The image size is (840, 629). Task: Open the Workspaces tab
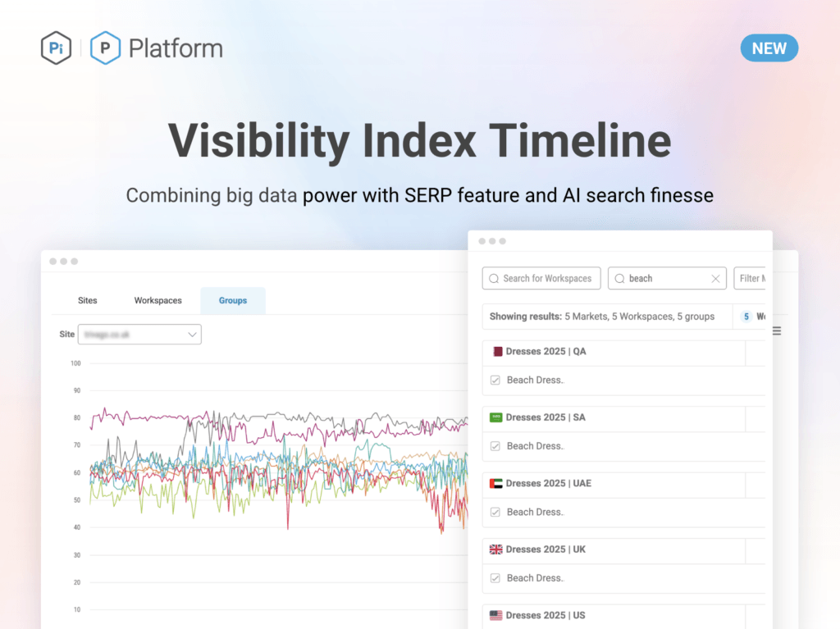pos(158,301)
